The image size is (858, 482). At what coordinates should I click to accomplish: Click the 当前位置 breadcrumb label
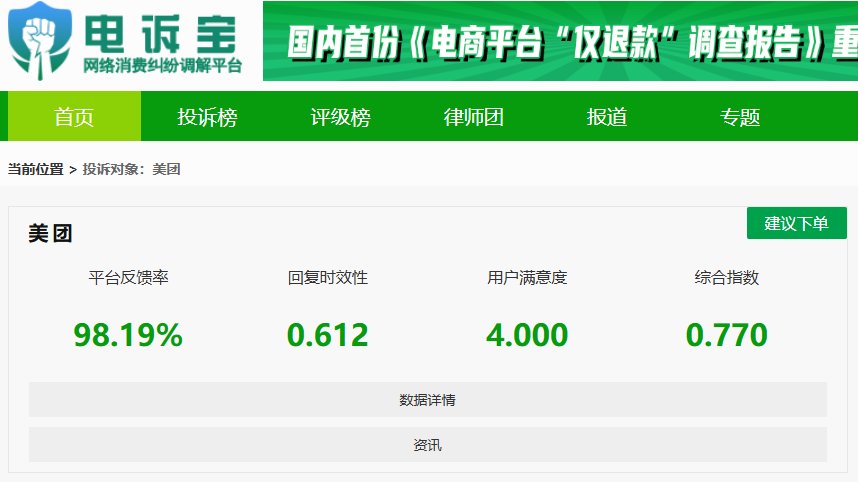coord(36,169)
